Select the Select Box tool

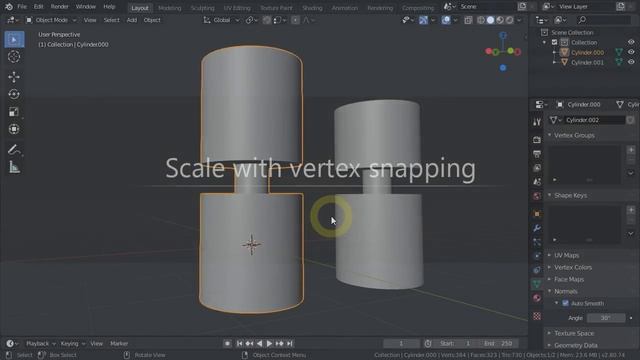(x=14, y=40)
